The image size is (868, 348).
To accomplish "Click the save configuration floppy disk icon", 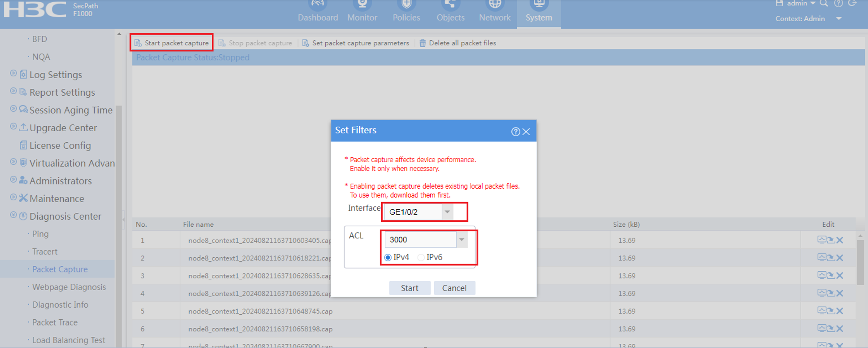I will click(780, 4).
